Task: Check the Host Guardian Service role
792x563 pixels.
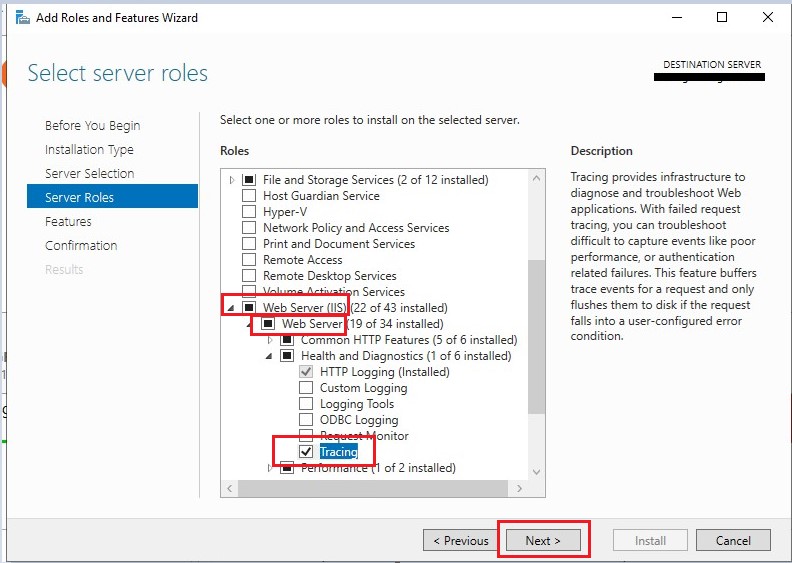Action: pyautogui.click(x=249, y=196)
